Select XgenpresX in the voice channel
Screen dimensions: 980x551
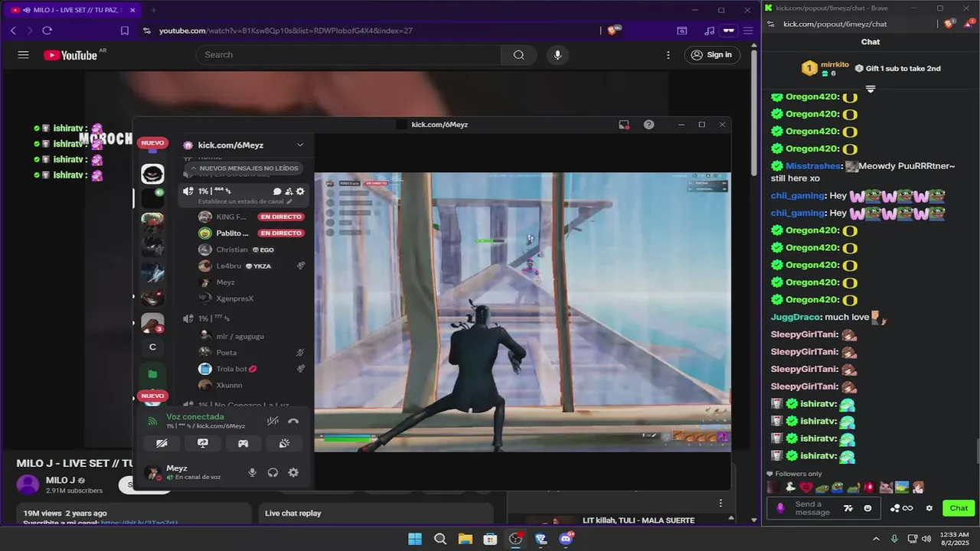coord(251,298)
